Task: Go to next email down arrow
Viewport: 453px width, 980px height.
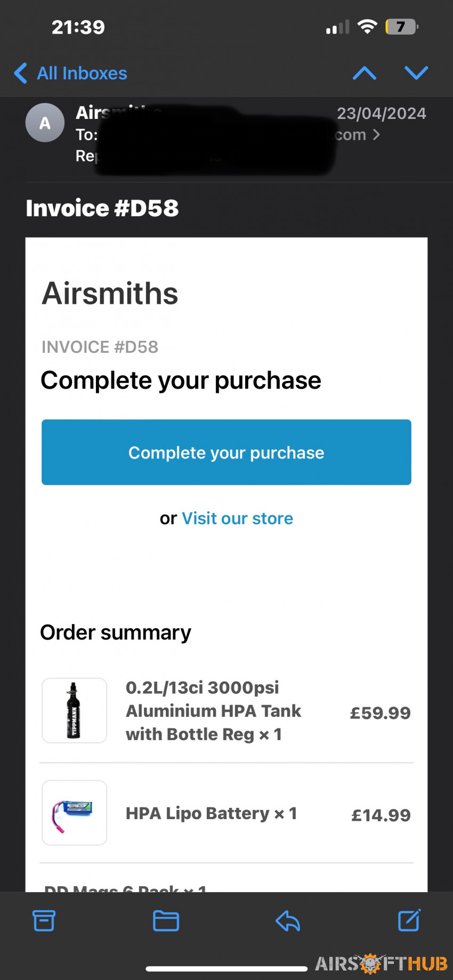Action: tap(416, 73)
